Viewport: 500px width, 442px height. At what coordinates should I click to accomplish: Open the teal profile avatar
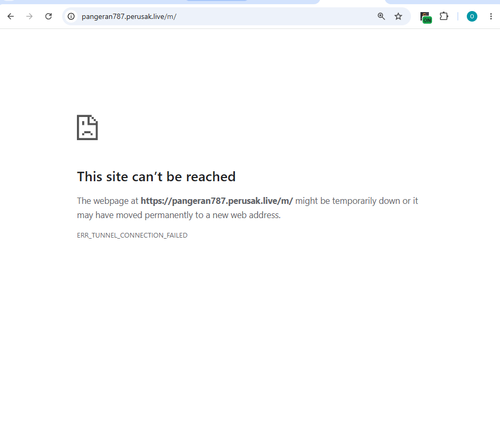(472, 16)
